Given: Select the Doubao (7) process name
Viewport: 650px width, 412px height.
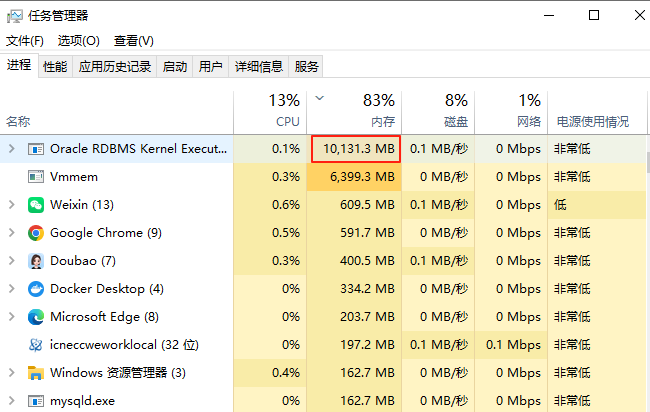Looking at the screenshot, I should pyautogui.click(x=83, y=261).
